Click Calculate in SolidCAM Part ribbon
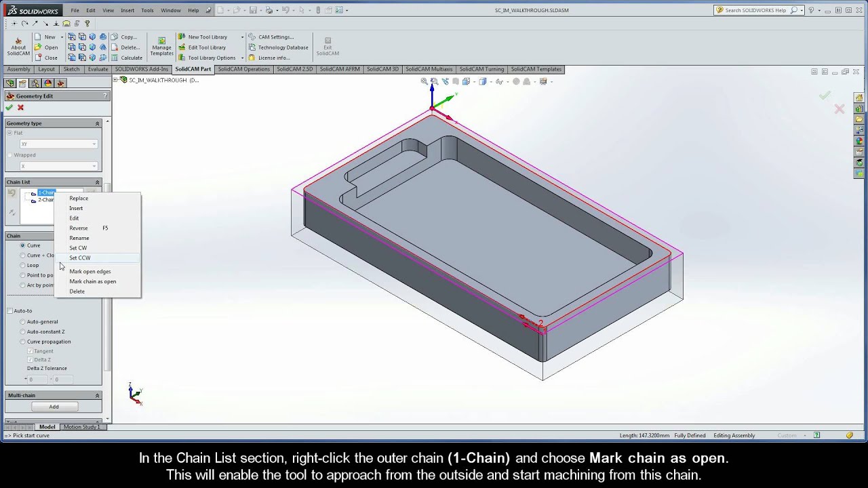 (126, 58)
